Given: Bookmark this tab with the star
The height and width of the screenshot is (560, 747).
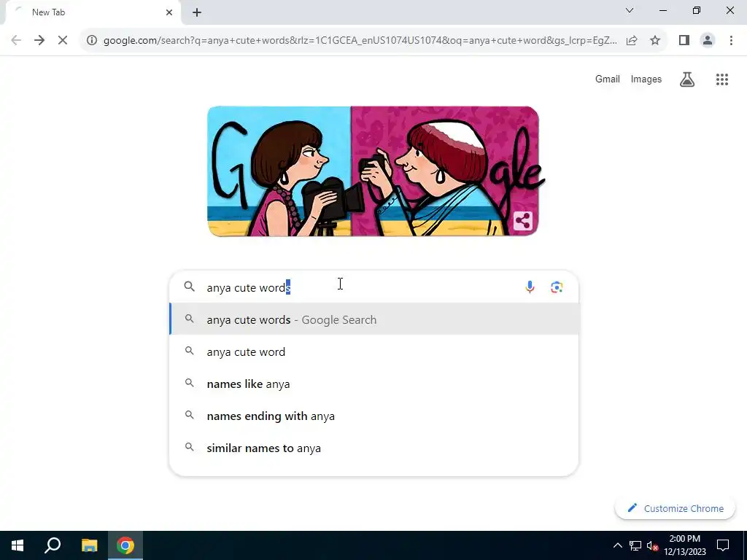Looking at the screenshot, I should (655, 40).
